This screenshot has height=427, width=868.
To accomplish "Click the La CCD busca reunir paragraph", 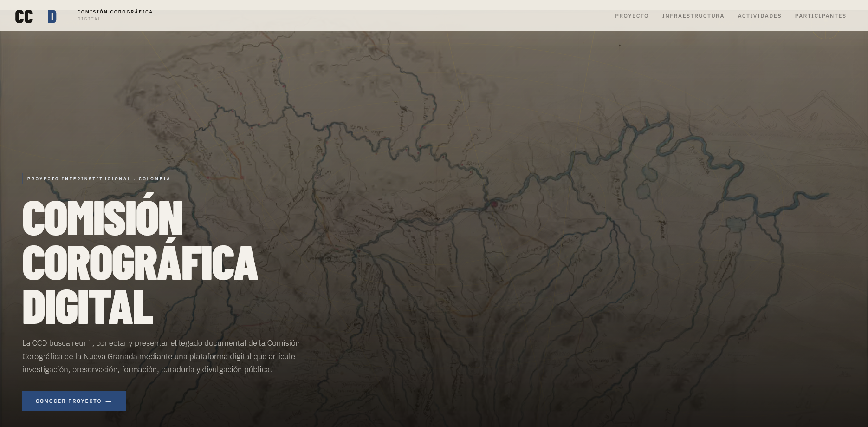I will click(x=161, y=356).
